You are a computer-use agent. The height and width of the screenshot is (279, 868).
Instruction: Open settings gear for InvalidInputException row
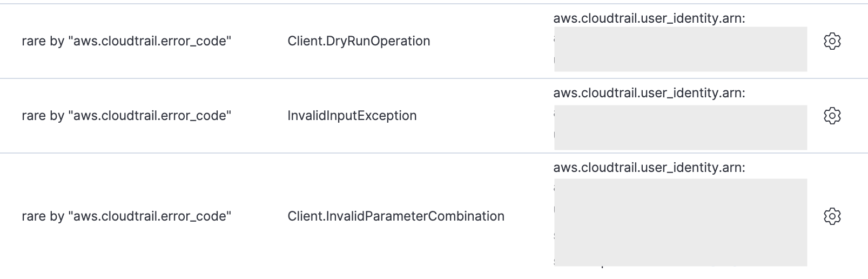832,116
